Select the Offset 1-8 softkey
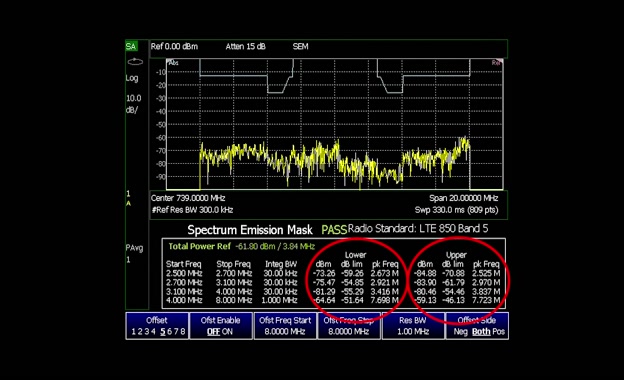 [157, 326]
